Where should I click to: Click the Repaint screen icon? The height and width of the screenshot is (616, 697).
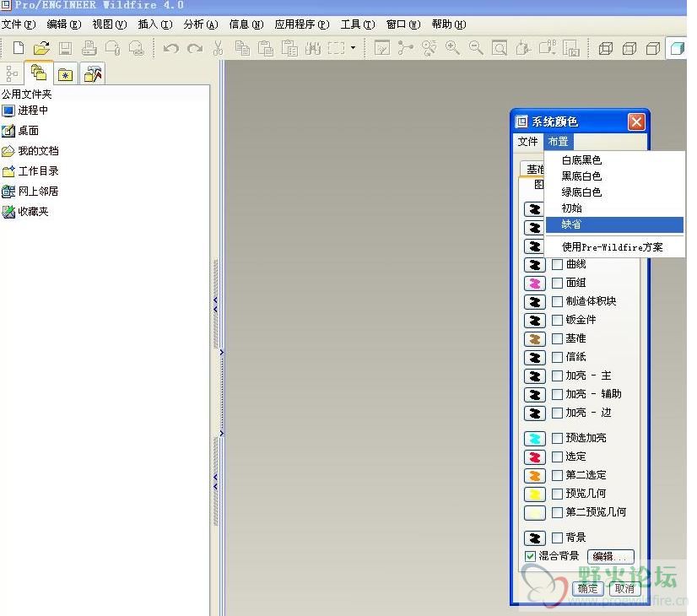(382, 48)
